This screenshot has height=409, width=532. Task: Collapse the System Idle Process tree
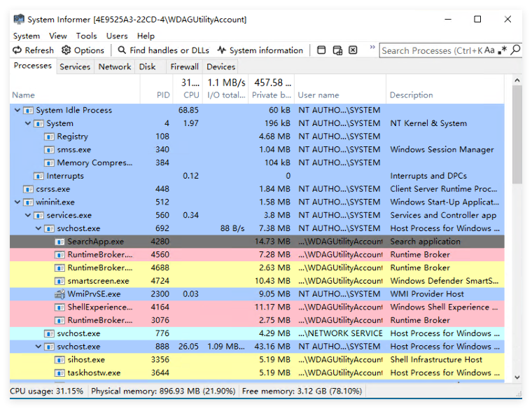17,111
